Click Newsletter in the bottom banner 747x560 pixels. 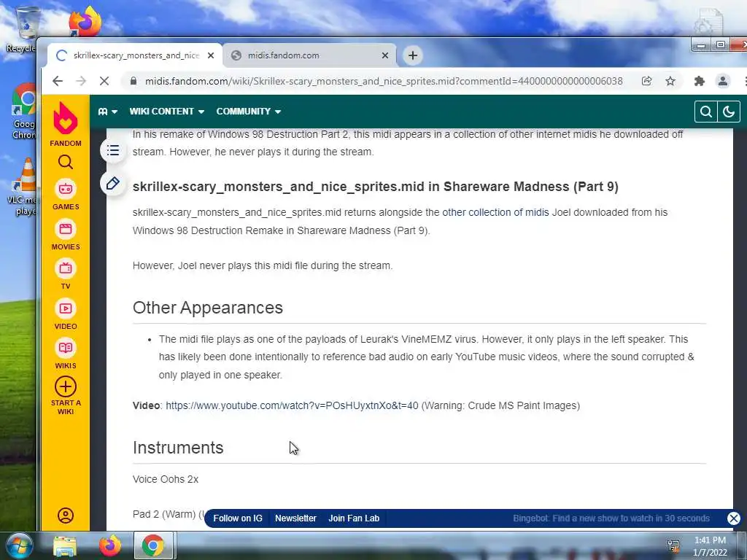[295, 518]
